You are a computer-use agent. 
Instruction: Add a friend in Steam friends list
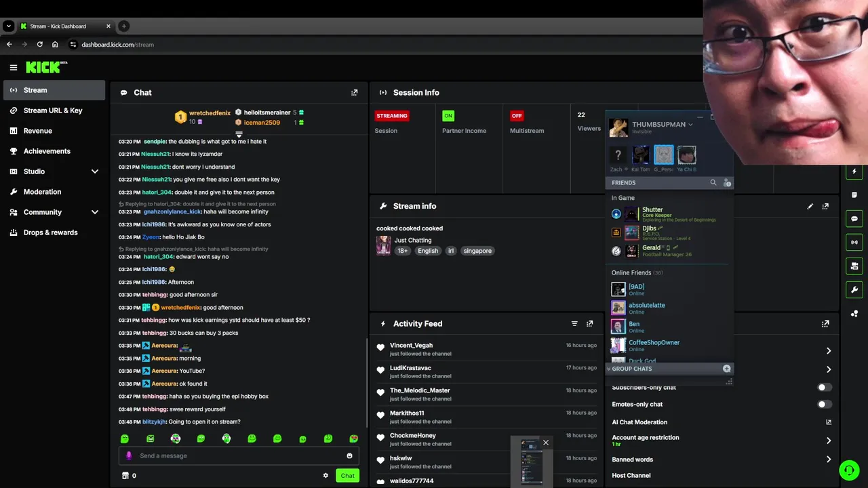[x=727, y=182]
